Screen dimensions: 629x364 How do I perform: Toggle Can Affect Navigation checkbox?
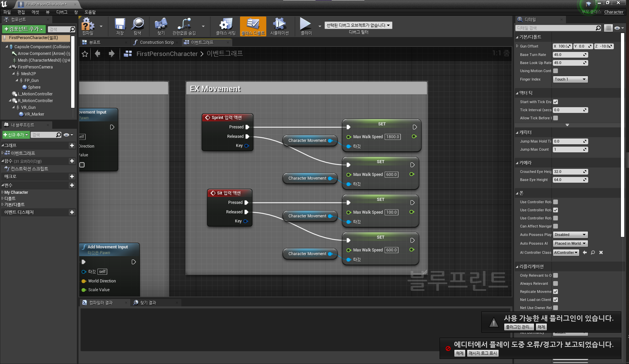click(x=556, y=226)
